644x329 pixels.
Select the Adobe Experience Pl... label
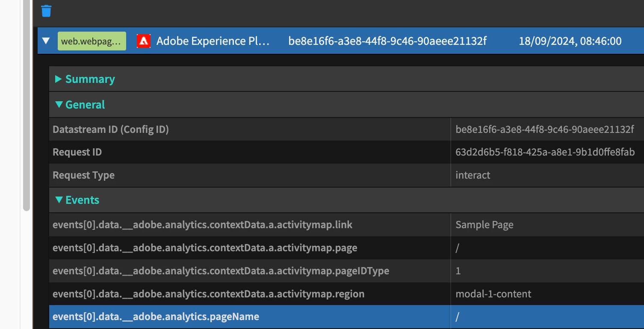pos(213,41)
